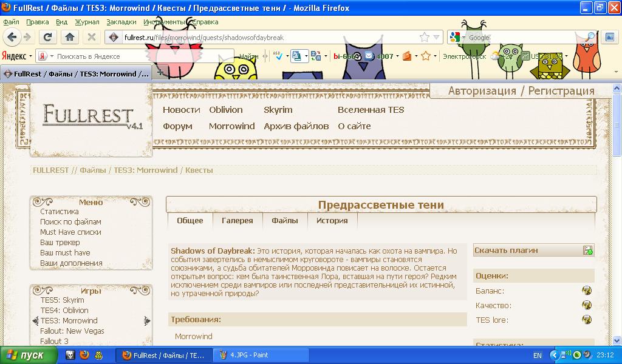The image size is (622, 364).
Task: Open the Файл menu
Action: coord(11,22)
